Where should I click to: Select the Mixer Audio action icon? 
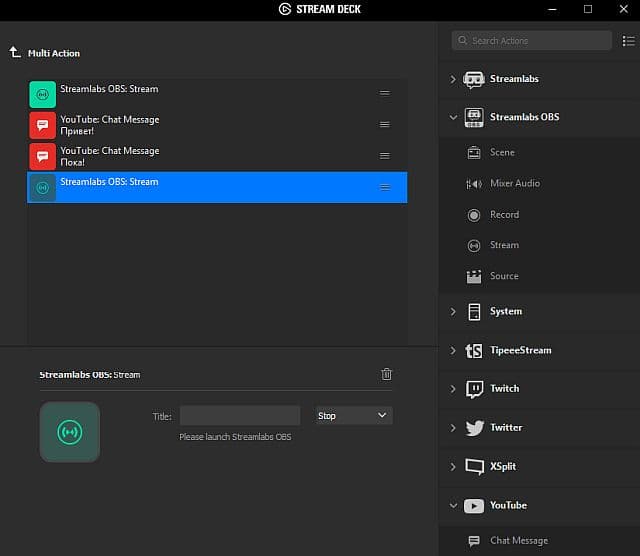click(x=474, y=184)
